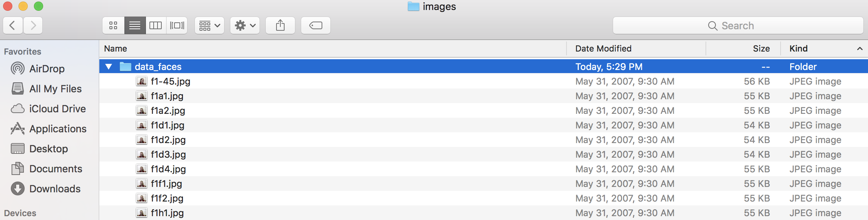Image resolution: width=868 pixels, height=220 pixels.
Task: Switch to Cover Flow view
Action: pyautogui.click(x=177, y=25)
